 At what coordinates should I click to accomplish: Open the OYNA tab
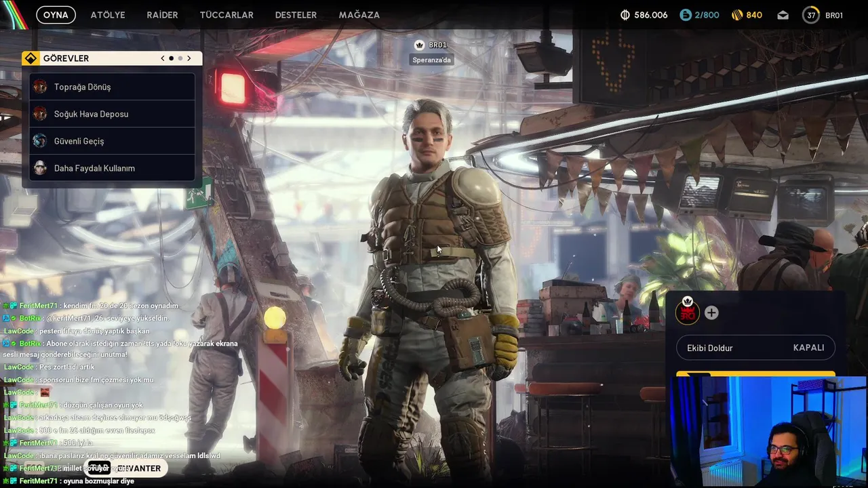(56, 15)
